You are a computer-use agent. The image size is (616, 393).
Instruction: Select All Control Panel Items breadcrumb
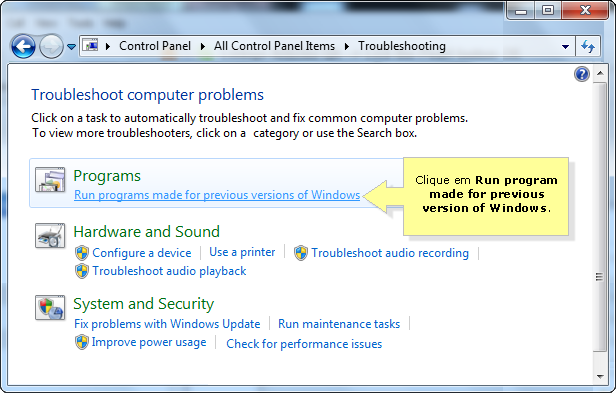pos(274,46)
